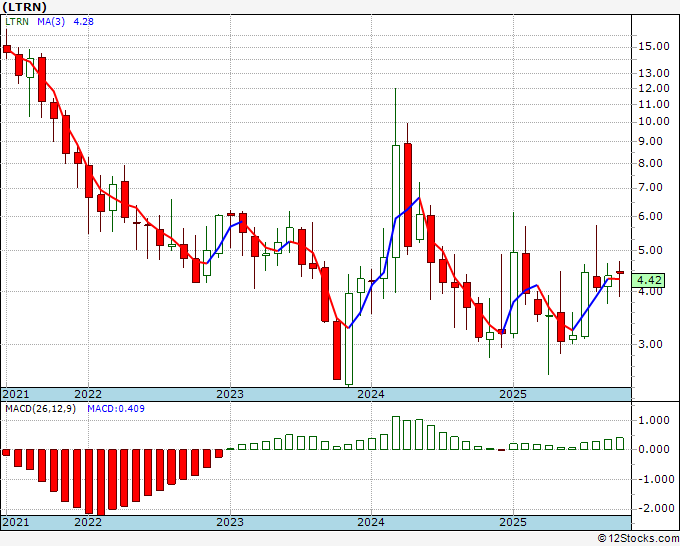Click the 13.00 price axis label
The image size is (680, 546).
(654, 73)
